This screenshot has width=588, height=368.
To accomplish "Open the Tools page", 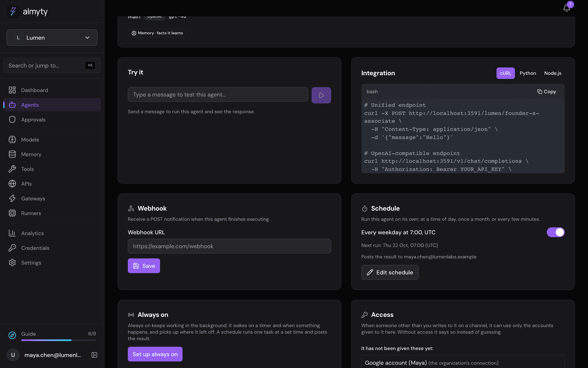I will (52, 169).
